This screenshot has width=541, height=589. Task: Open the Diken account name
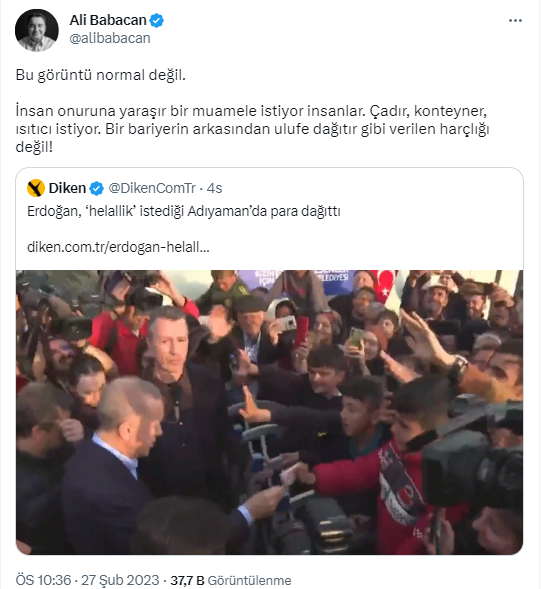click(x=67, y=188)
